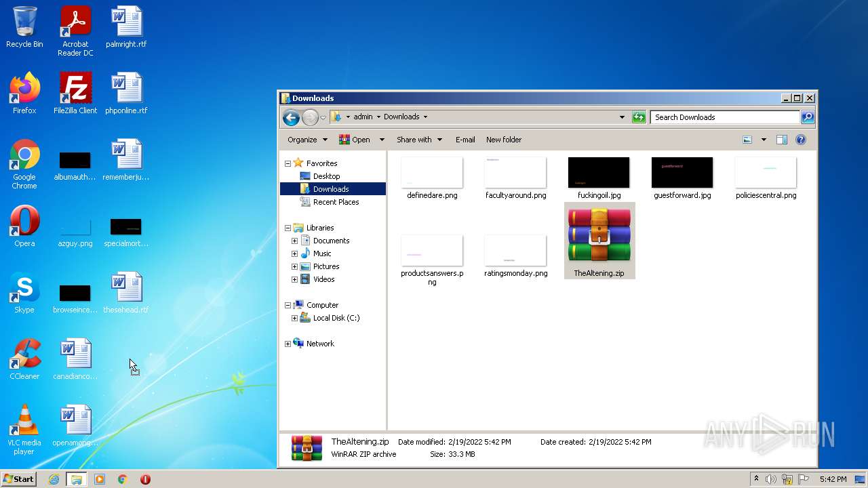Expand the Documents library node
The image size is (868, 488).
[x=294, y=241]
